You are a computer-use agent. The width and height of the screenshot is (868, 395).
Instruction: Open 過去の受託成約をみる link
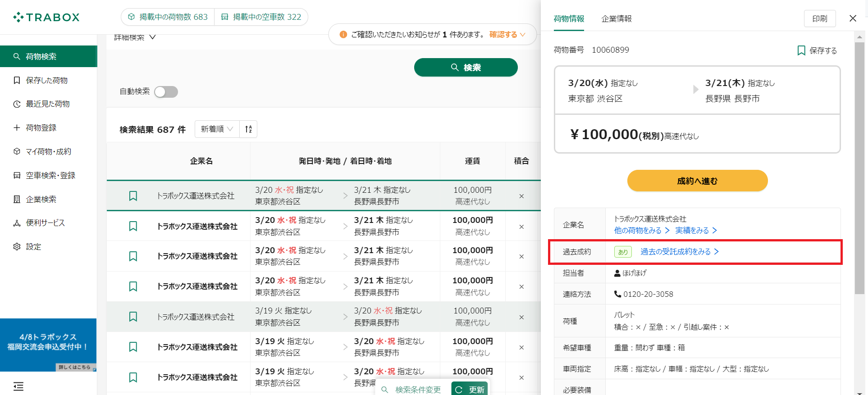[680, 252]
